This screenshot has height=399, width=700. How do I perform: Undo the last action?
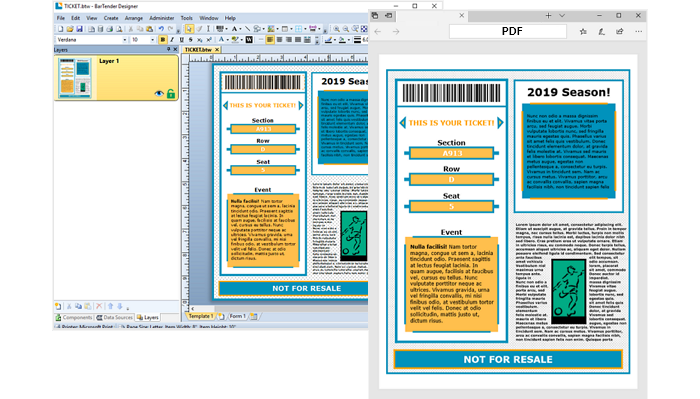pos(161,29)
